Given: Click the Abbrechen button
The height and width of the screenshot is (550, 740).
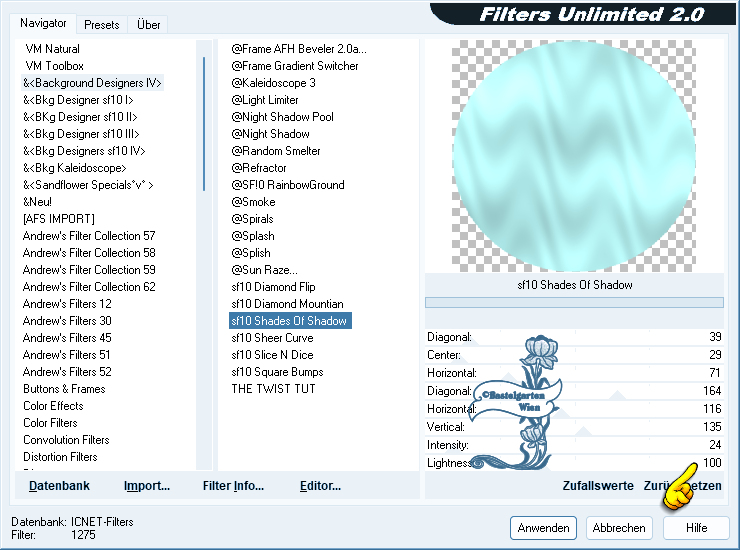Looking at the screenshot, I should (619, 528).
